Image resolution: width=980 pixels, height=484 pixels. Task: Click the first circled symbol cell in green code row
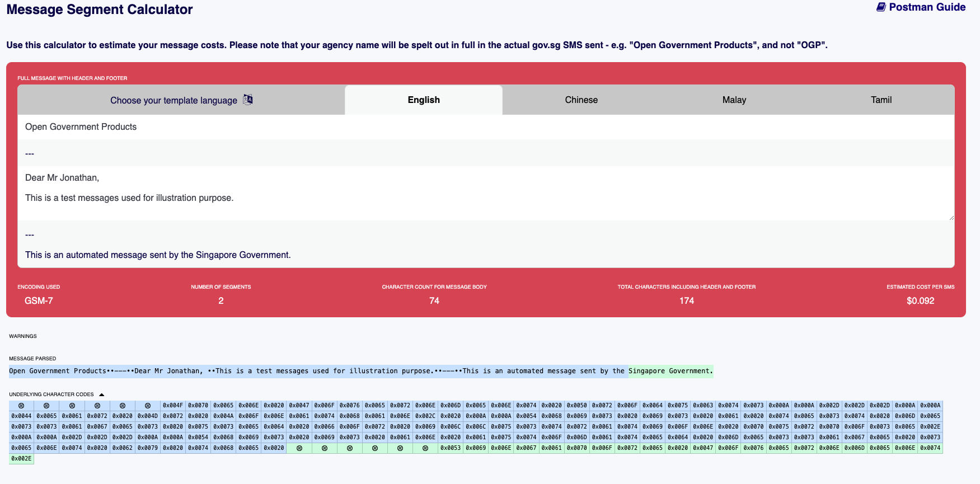click(x=299, y=448)
